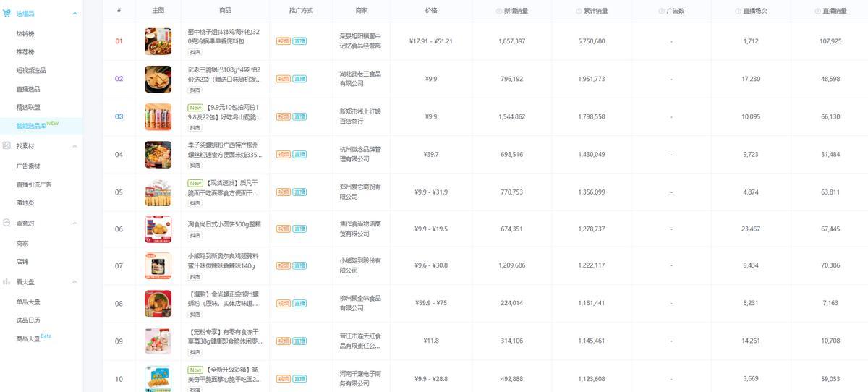Click the help icon next to 广告数

(661, 11)
